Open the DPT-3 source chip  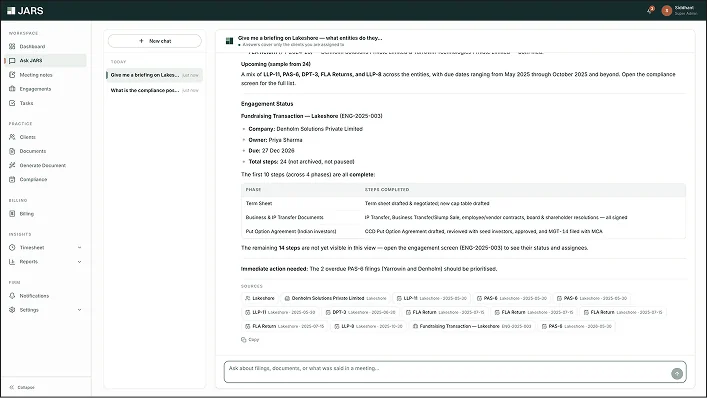coord(361,312)
